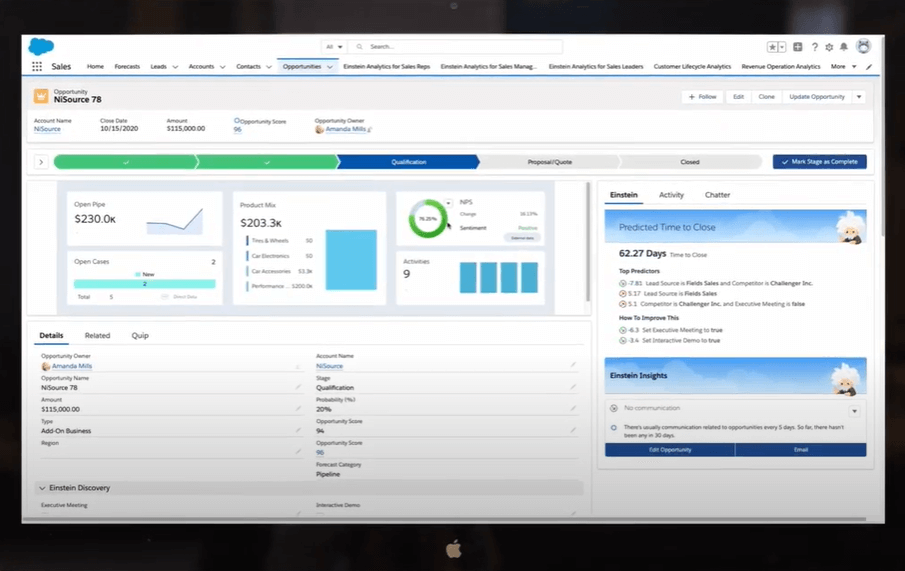Image resolution: width=905 pixels, height=571 pixels.
Task: Dismiss No communication insight circle-x icon
Action: click(x=614, y=408)
